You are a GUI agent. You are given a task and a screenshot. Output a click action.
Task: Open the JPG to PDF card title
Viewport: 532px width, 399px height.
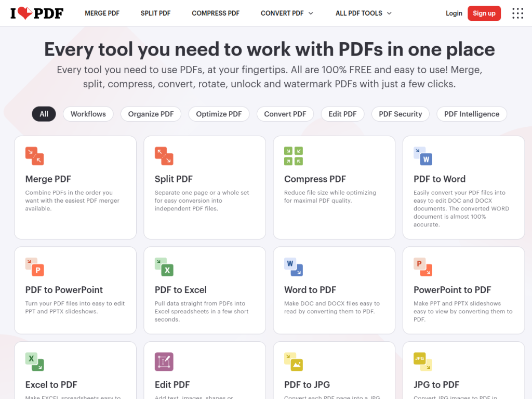click(x=436, y=385)
